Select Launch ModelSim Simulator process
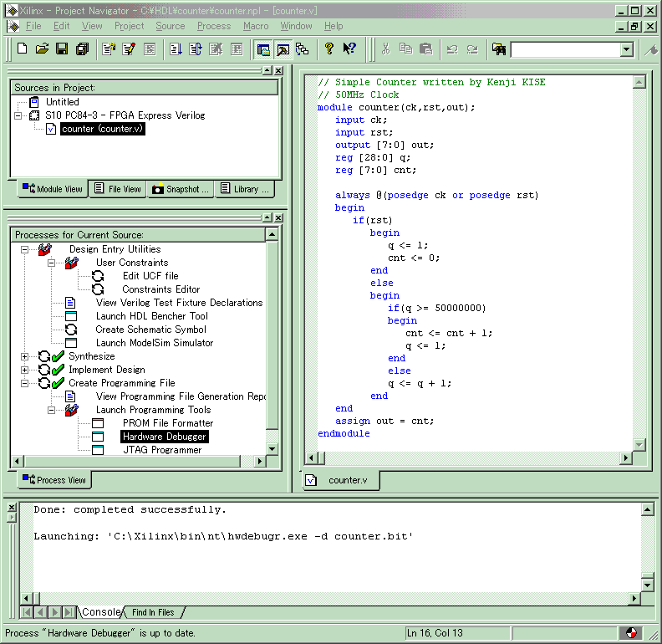662x644 pixels. [155, 343]
